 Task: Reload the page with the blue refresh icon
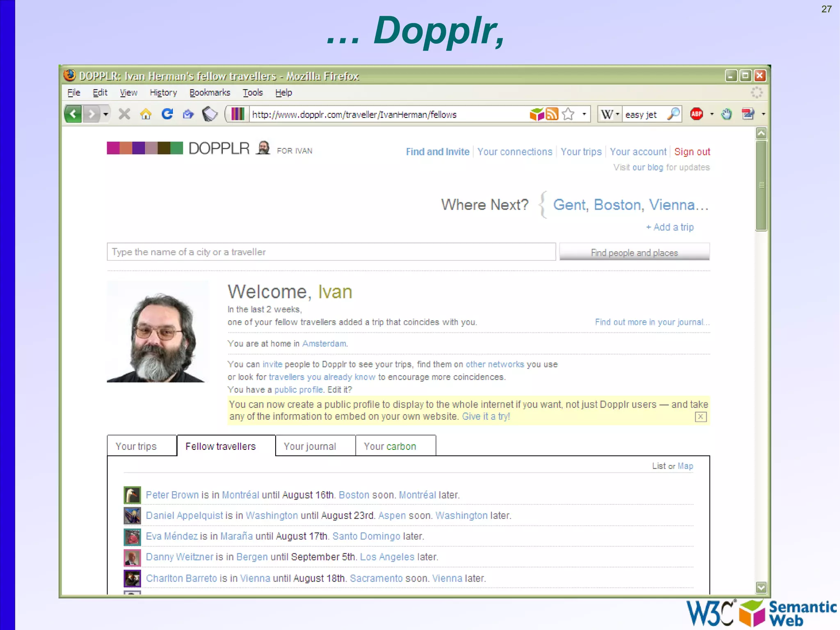[167, 114]
